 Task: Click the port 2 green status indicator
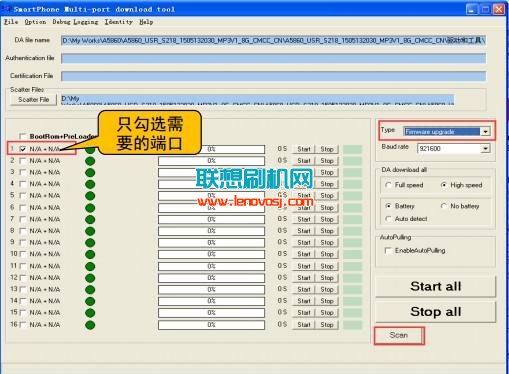(90, 161)
